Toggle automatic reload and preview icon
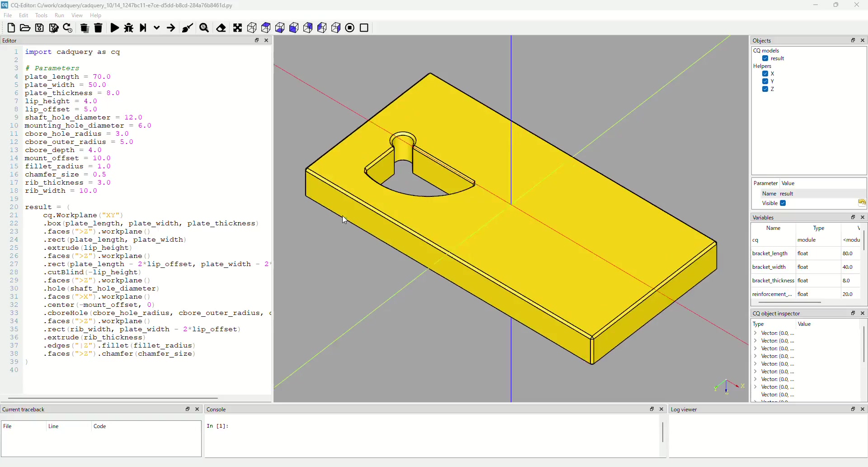868x467 pixels. (68, 28)
